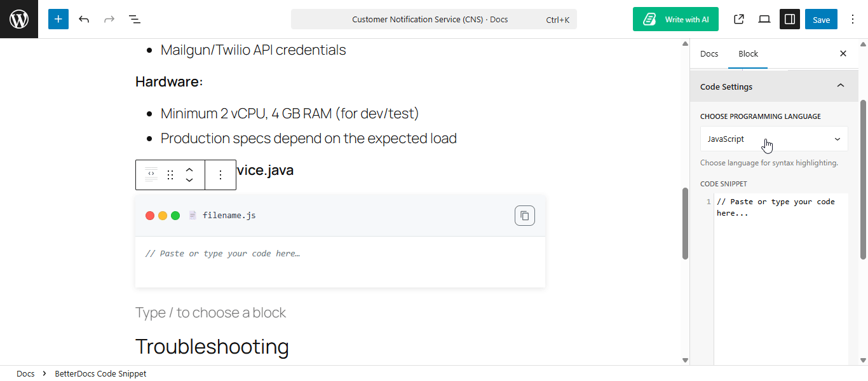Screen dimensions: 868x381
Task: Open the device preview options
Action: click(x=764, y=19)
